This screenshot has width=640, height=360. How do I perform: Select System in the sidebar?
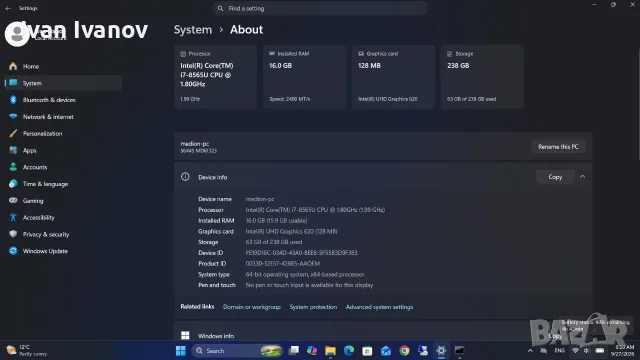63,83
